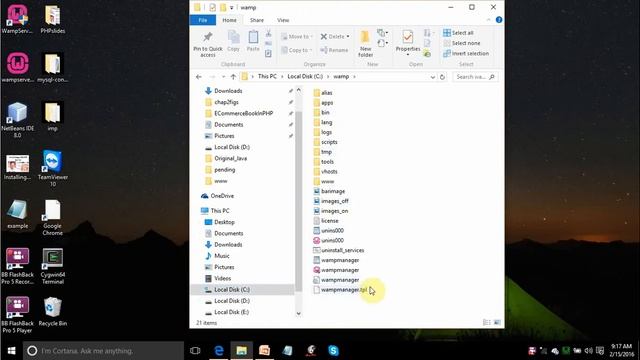
Task: Switch to large icons view icon
Action: coord(497,322)
